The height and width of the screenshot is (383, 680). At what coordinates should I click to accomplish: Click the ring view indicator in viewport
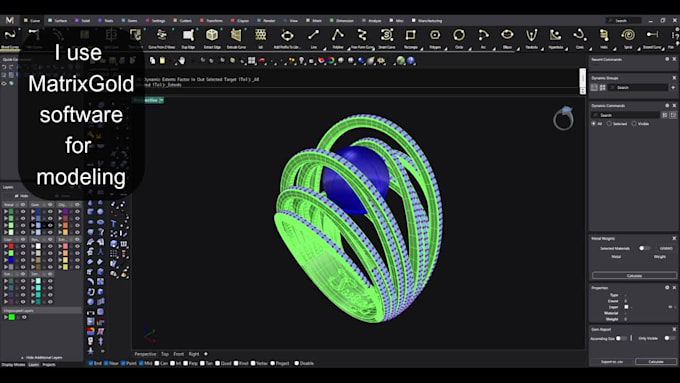[x=563, y=118]
